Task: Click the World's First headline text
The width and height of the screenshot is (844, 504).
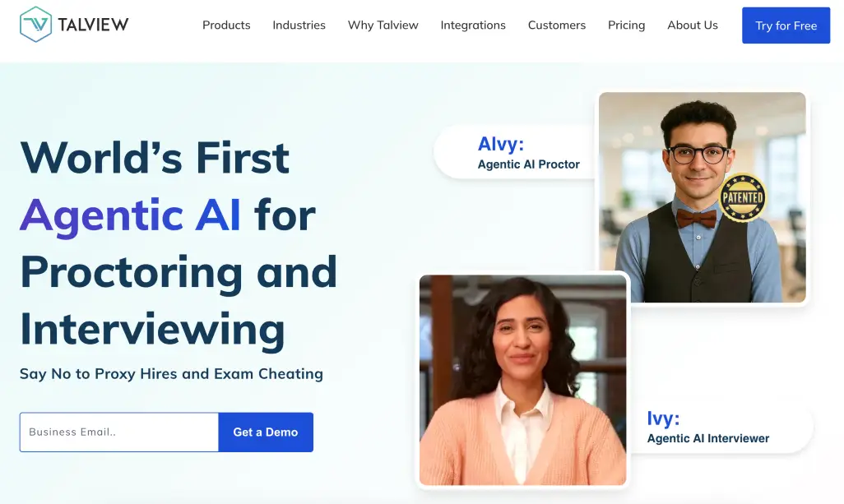Action: pyautogui.click(x=155, y=158)
